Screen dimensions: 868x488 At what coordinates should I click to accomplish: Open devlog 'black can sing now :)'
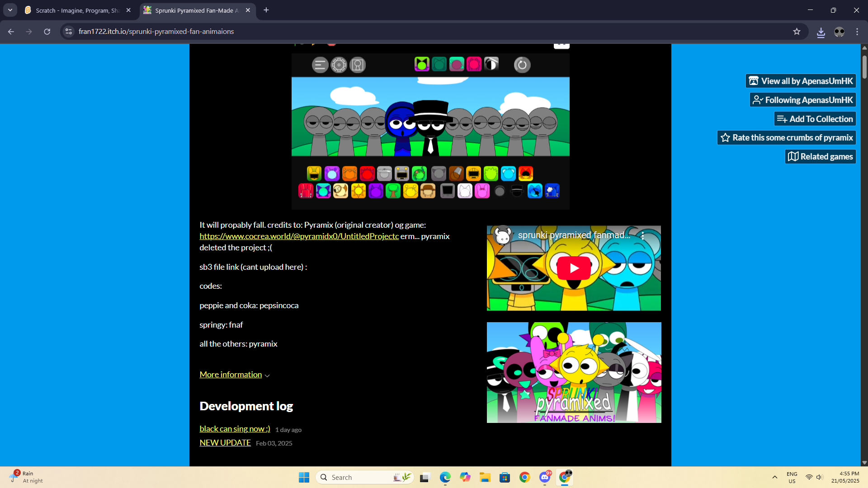235,428
